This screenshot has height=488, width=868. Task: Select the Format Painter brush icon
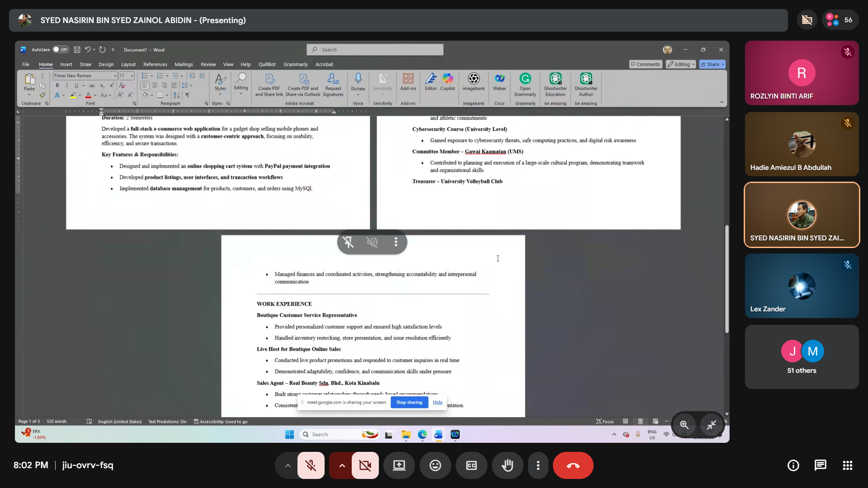pyautogui.click(x=42, y=95)
